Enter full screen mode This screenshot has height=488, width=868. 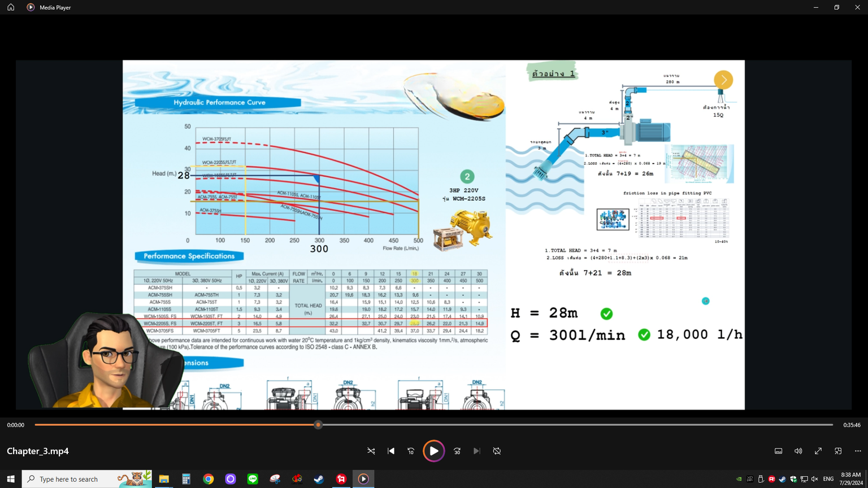pyautogui.click(x=818, y=451)
